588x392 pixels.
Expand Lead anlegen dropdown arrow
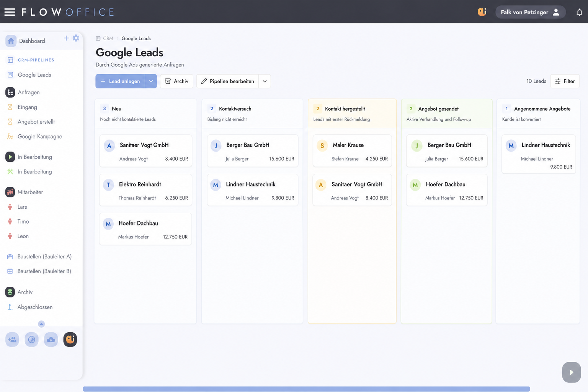click(x=151, y=81)
